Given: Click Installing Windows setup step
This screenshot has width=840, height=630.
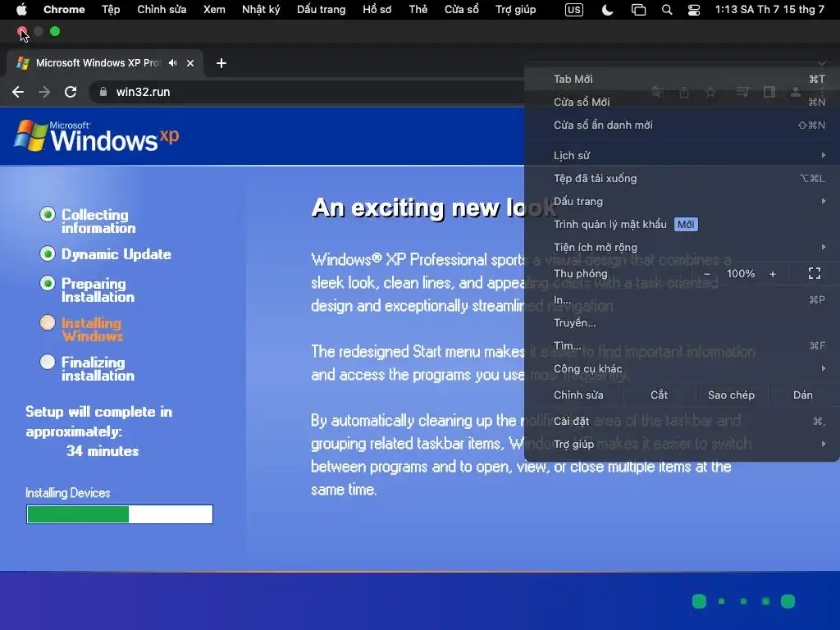Looking at the screenshot, I should 82,330.
